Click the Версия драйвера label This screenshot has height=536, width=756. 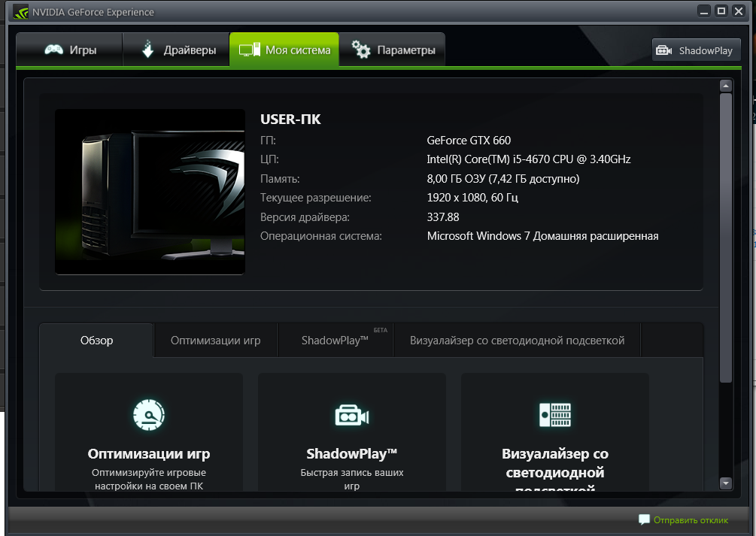coord(305,217)
